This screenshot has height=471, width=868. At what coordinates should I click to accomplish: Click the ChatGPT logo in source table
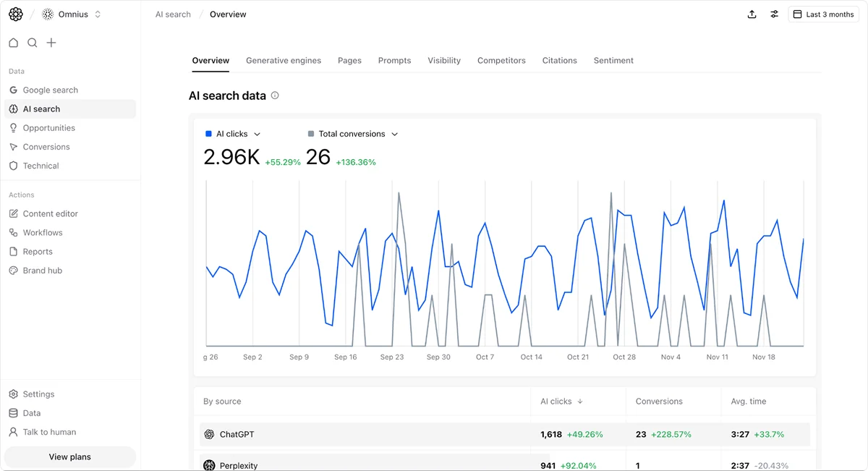click(209, 435)
